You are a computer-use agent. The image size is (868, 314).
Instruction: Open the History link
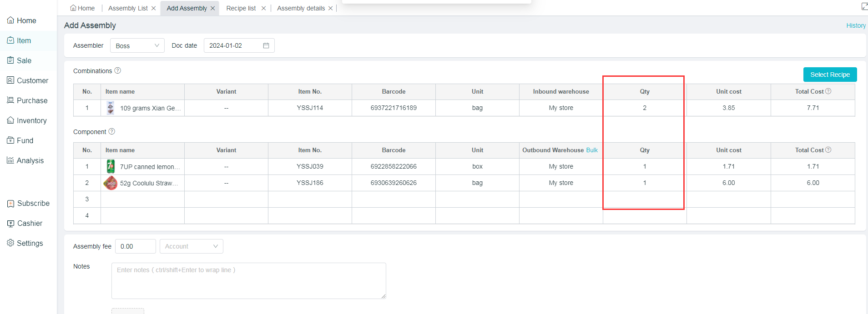coord(856,25)
